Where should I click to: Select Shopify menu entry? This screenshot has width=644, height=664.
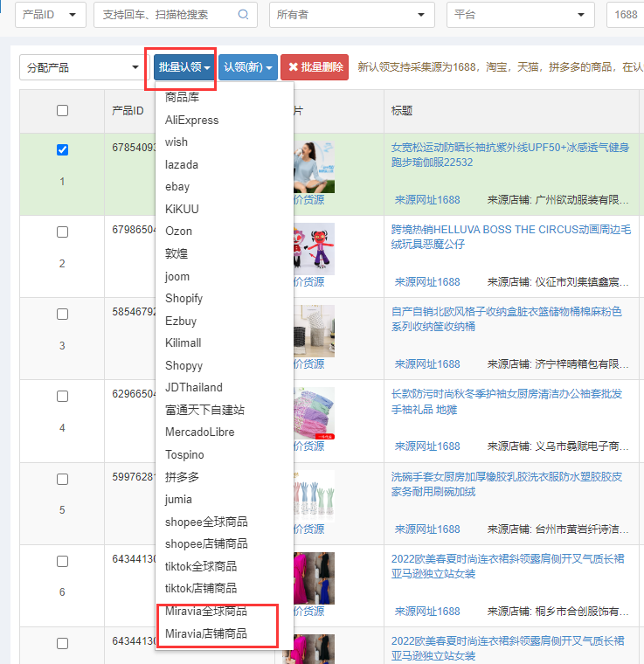(x=184, y=298)
